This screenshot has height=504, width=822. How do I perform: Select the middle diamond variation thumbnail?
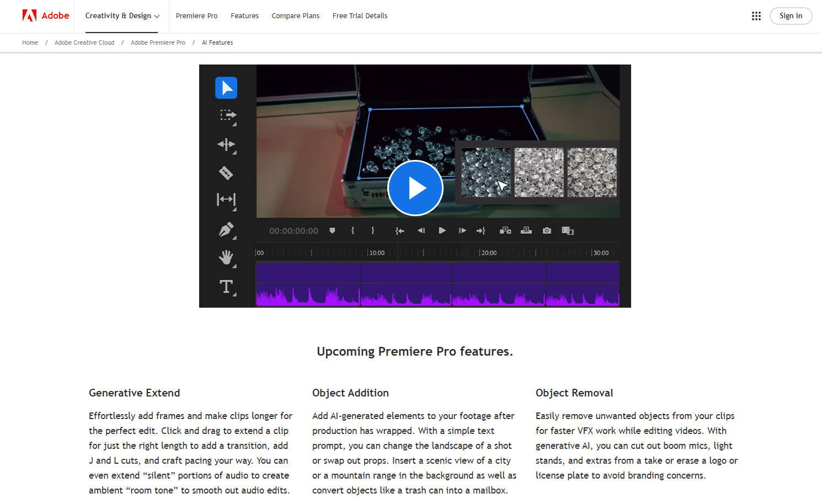coord(539,172)
